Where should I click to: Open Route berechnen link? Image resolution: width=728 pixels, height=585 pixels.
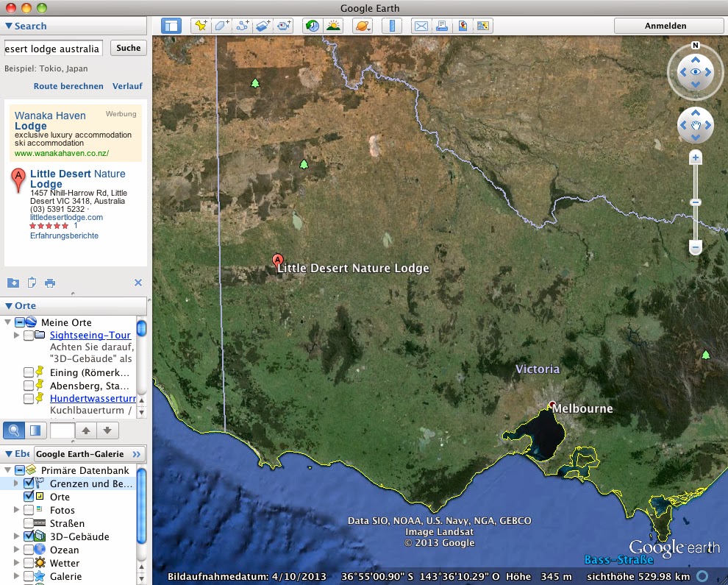[x=68, y=86]
